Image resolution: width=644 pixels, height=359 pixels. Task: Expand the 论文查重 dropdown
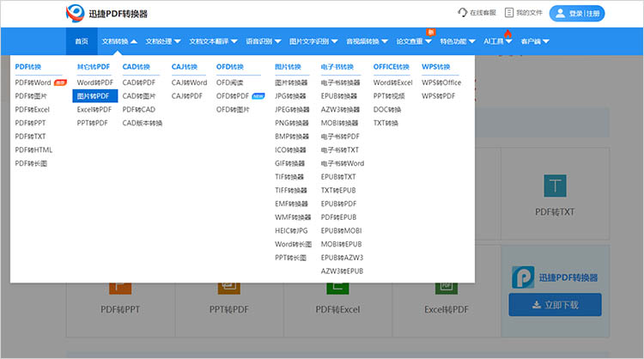coord(414,41)
